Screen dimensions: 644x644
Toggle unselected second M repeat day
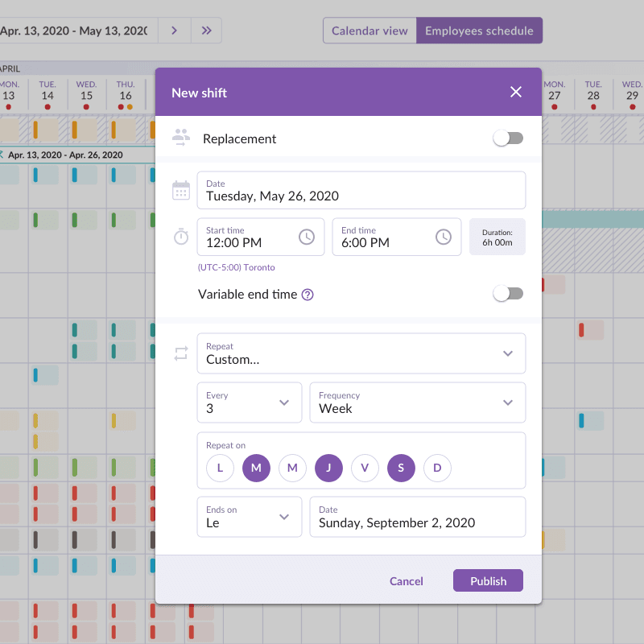(292, 468)
